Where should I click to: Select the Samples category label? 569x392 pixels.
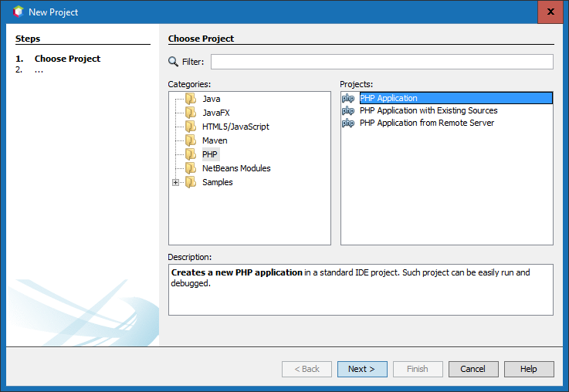pos(218,182)
